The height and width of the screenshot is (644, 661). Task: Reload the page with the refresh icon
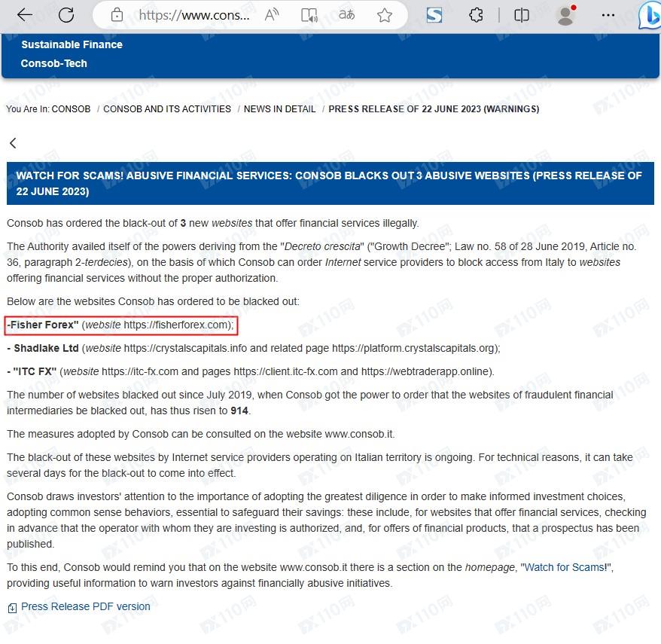coord(66,15)
